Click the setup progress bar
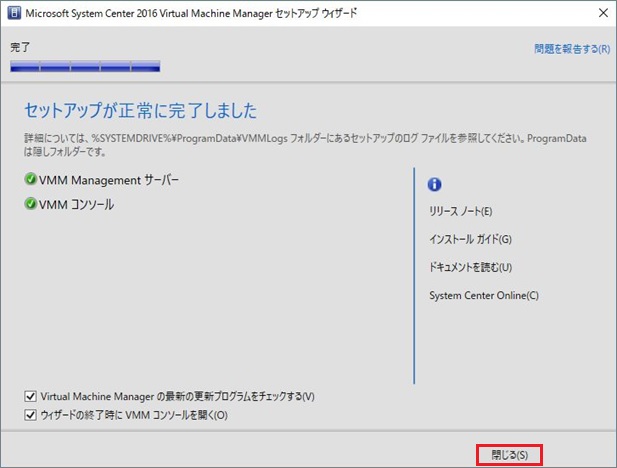 [85, 68]
